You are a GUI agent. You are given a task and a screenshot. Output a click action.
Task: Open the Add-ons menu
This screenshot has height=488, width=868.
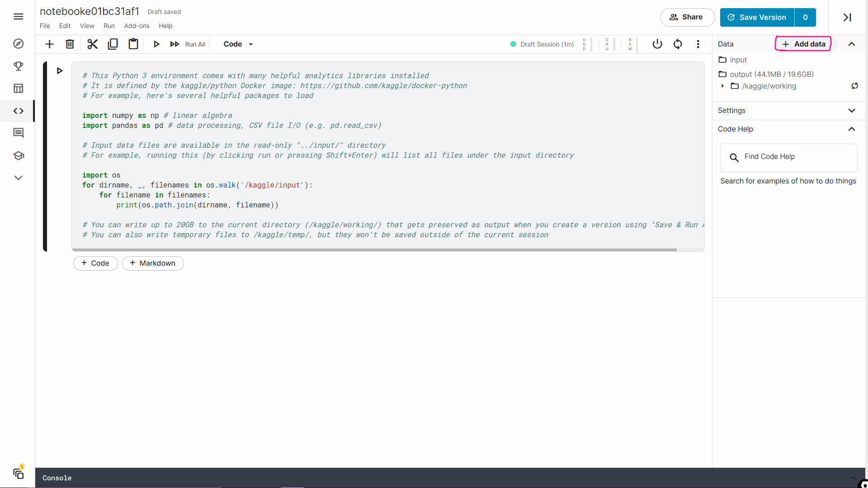[137, 26]
